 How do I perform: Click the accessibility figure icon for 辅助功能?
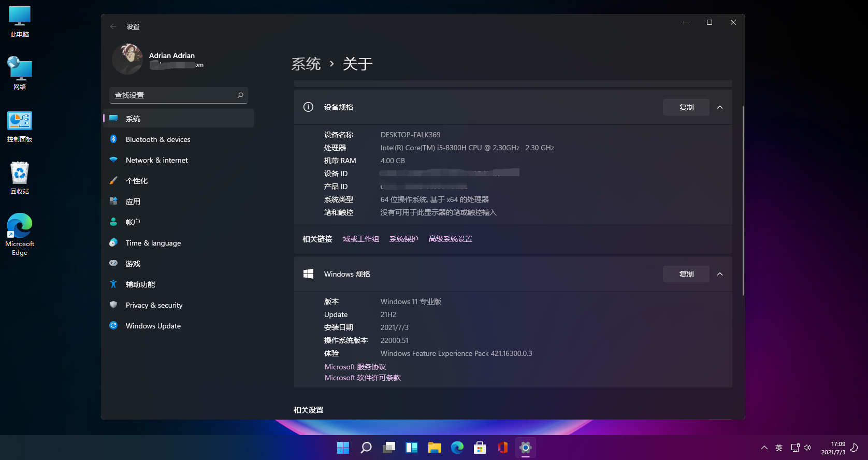click(113, 284)
